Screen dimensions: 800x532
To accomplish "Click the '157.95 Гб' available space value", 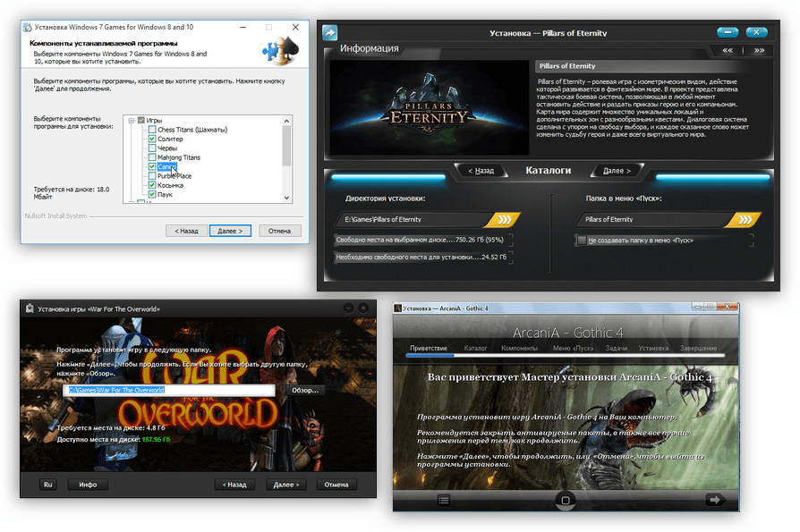I will 156,439.
